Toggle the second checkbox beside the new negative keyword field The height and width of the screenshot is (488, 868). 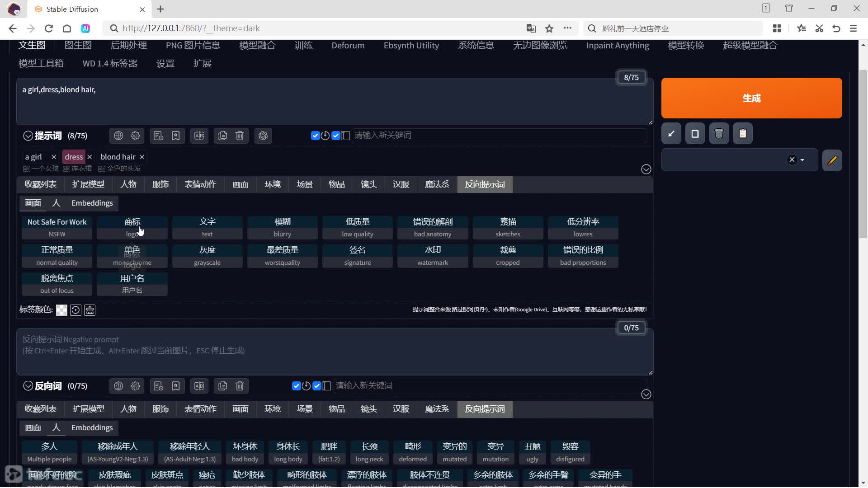pos(316,386)
